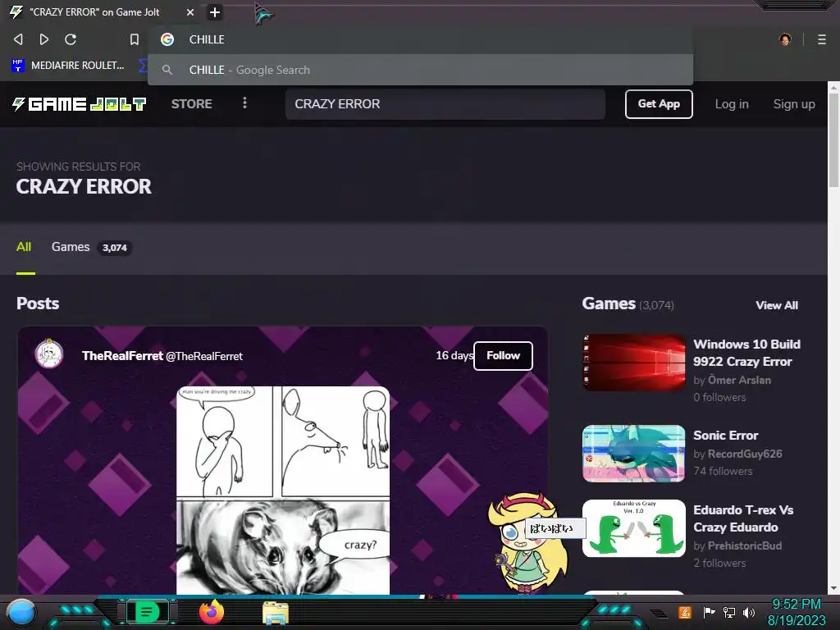Open the taskbar clock showing 9:52 PM

point(797,612)
